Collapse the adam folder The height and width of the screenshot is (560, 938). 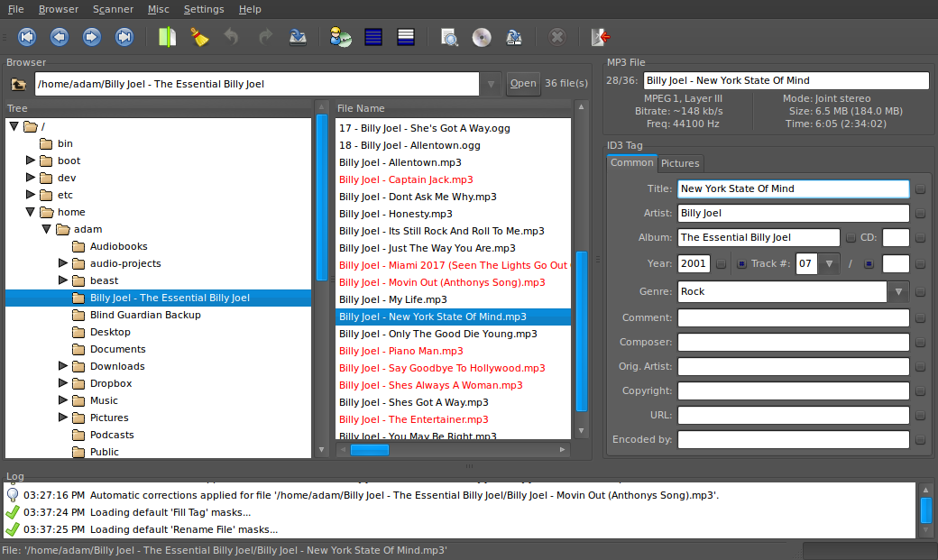coord(46,229)
